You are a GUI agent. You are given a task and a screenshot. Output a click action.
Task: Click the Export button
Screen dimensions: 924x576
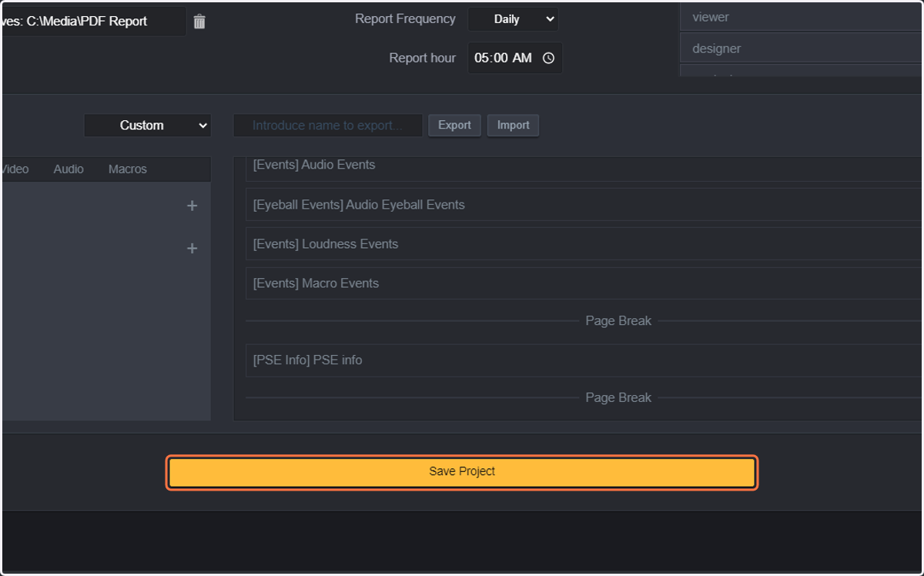tap(454, 126)
